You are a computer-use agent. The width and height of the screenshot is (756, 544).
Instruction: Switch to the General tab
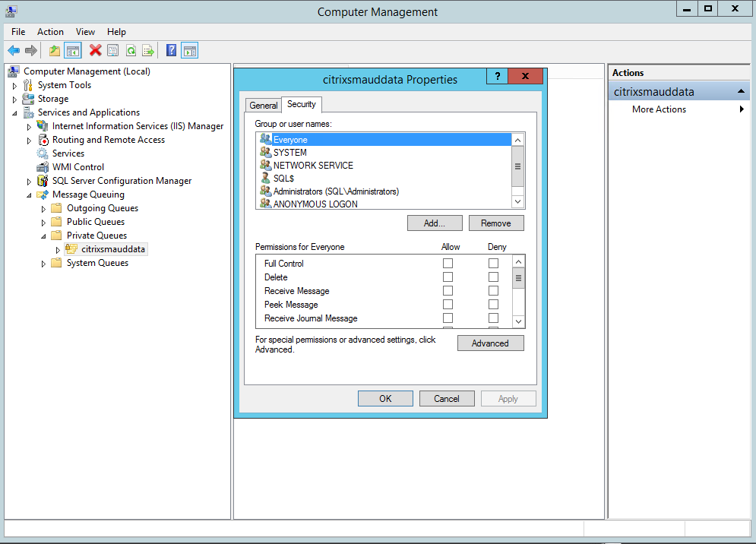264,106
